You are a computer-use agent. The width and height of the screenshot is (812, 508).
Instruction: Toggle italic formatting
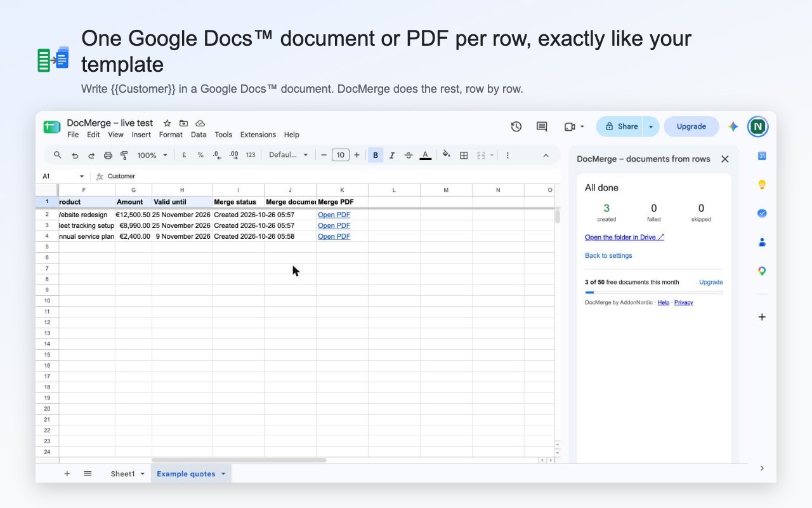click(x=392, y=155)
